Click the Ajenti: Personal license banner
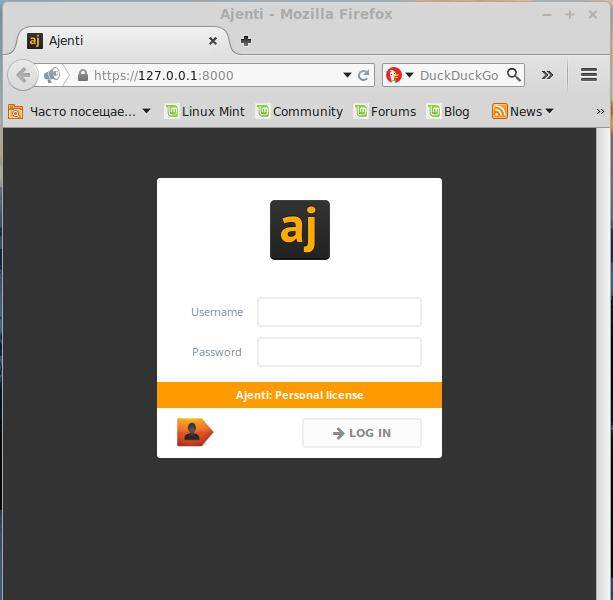Screen dimensions: 613x600 coord(299,395)
